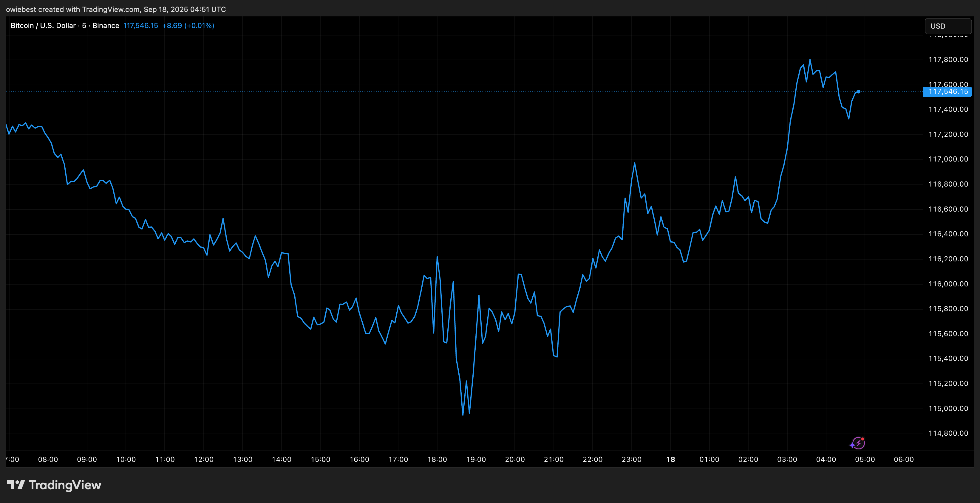Screen dimensions: 980x503
Task: Open the USD currency selector
Action: (x=948, y=26)
